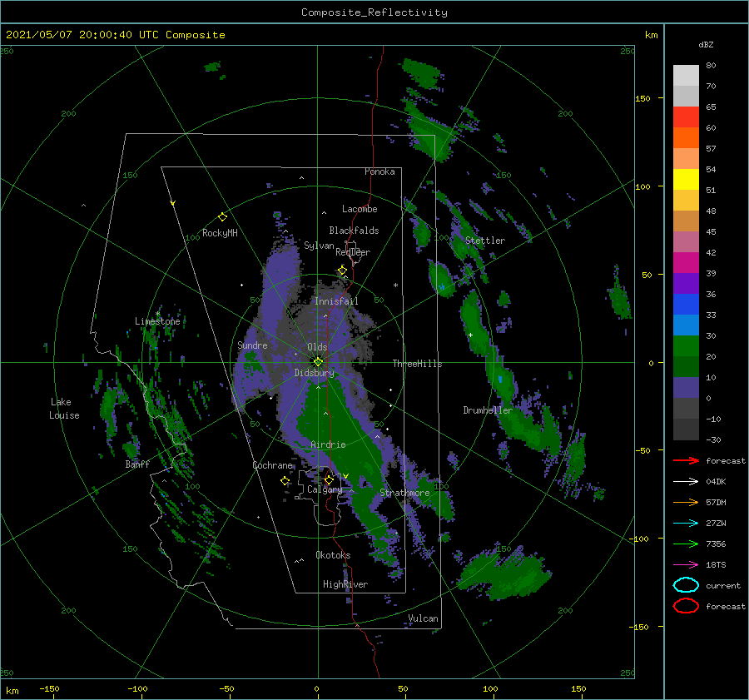
Task: Click the Calgary city label
Action: [325, 489]
